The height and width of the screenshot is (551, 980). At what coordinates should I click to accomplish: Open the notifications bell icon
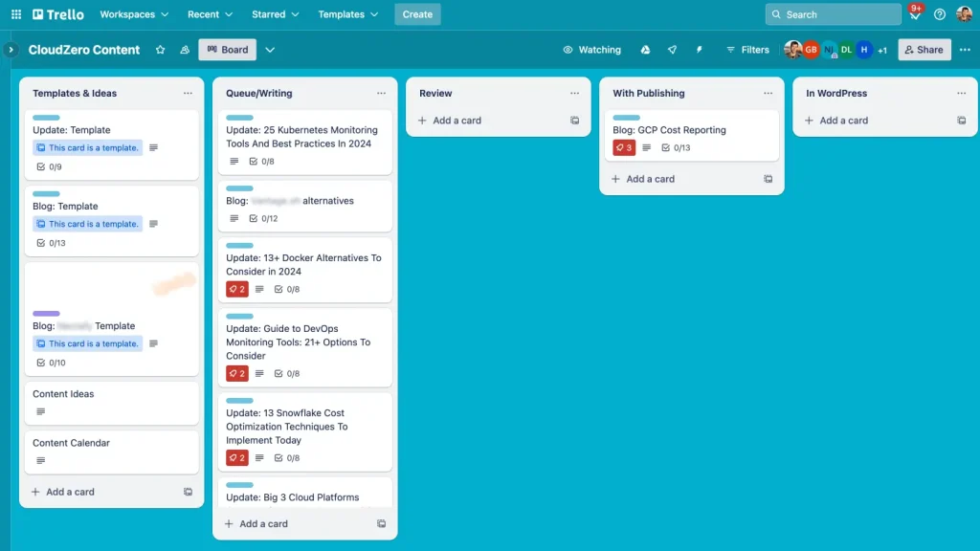click(x=915, y=13)
